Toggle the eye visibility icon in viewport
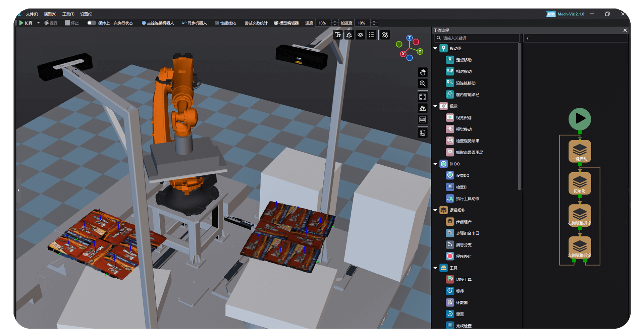 360,35
